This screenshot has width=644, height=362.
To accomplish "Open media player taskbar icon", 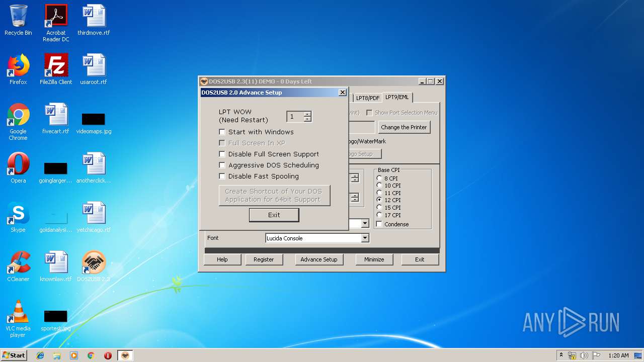I will coord(74,355).
